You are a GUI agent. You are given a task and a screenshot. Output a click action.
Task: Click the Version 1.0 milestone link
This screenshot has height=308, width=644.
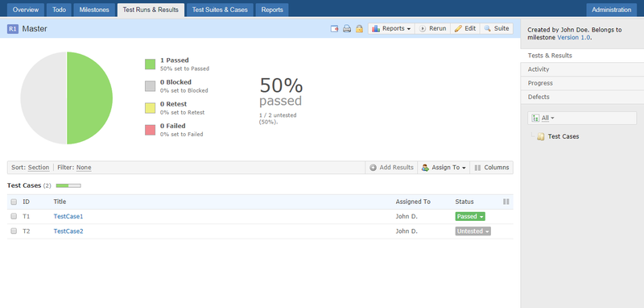[574, 37]
